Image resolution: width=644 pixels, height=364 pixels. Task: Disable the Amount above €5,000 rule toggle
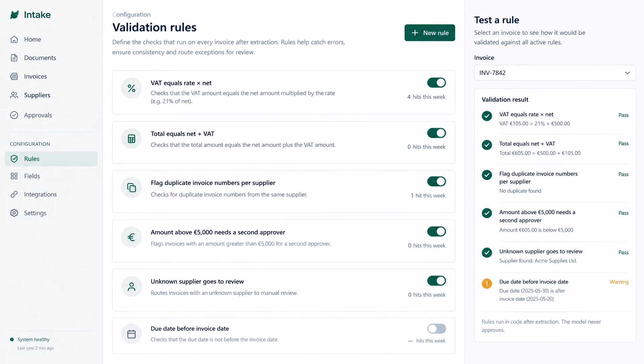[436, 231]
